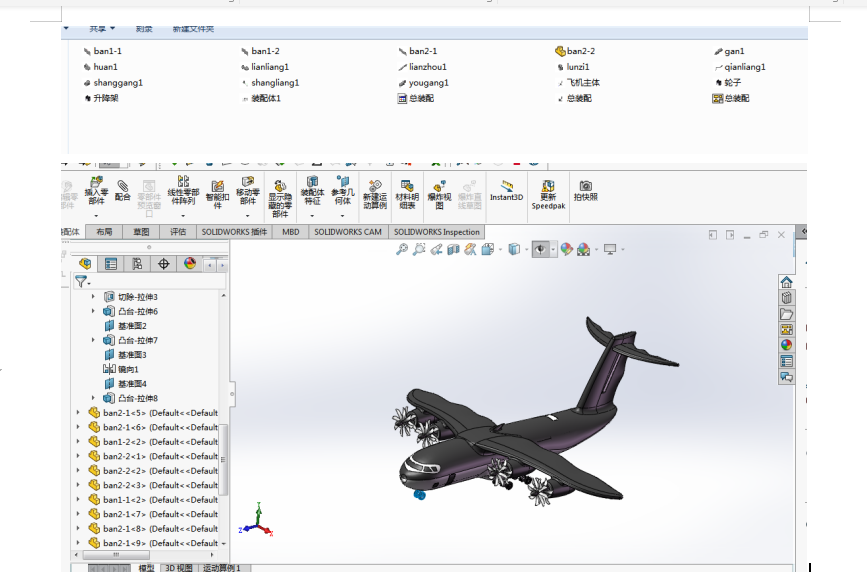Open Bill of Materials (材料明细表)
Screen dimensions: 867x572
(x=407, y=194)
